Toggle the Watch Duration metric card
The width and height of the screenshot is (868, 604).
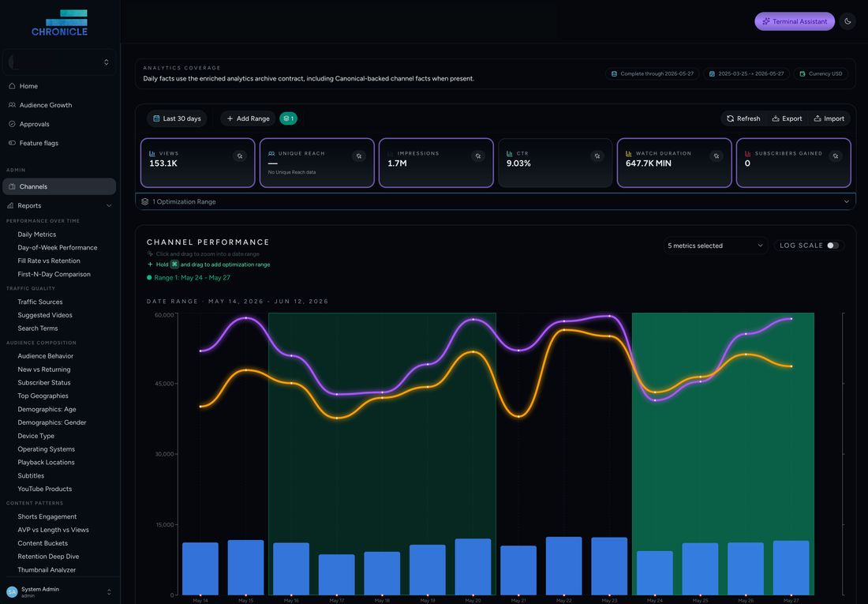[x=674, y=163]
